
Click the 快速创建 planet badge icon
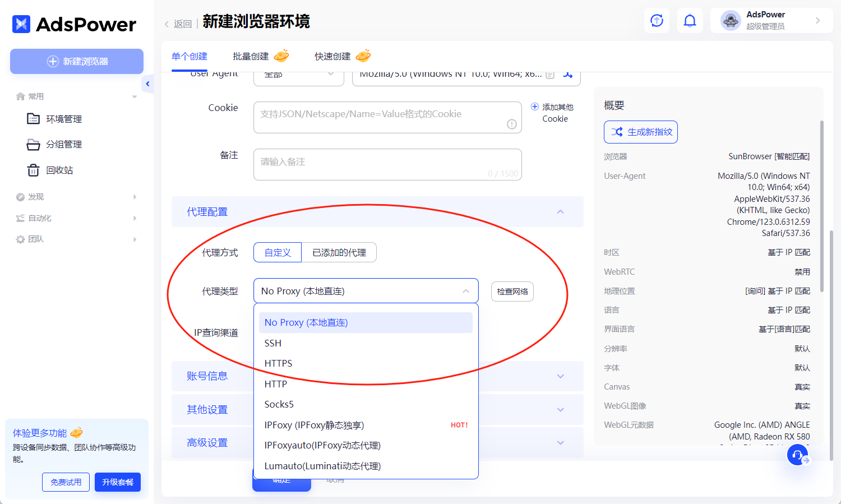tap(363, 56)
